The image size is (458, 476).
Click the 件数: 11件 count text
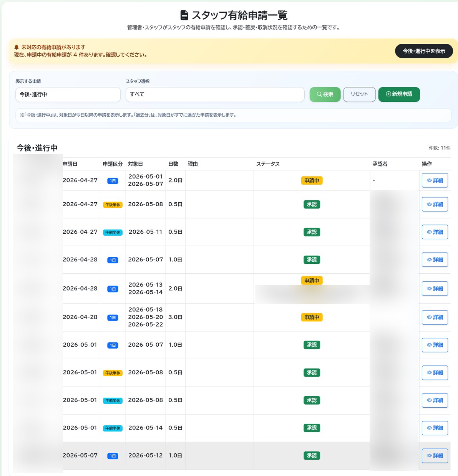point(440,148)
